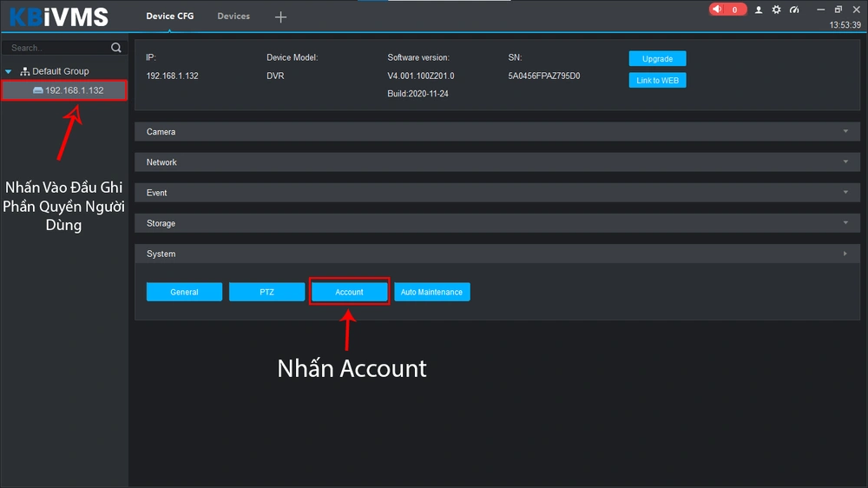Open the system performance gauge icon
868x488 pixels.
(x=794, y=10)
